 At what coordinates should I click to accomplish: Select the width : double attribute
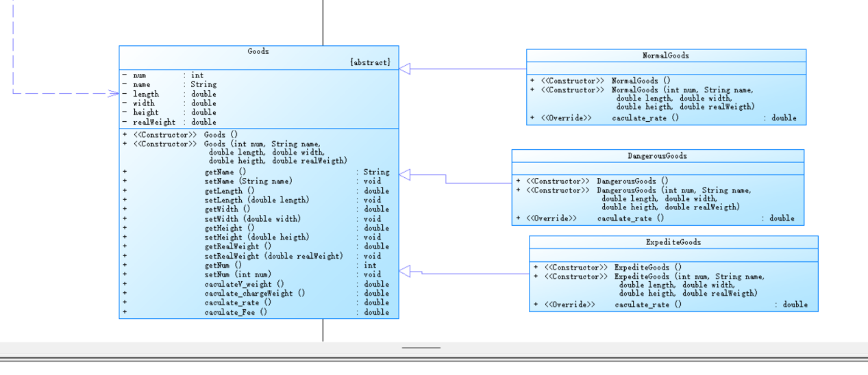pos(169,103)
